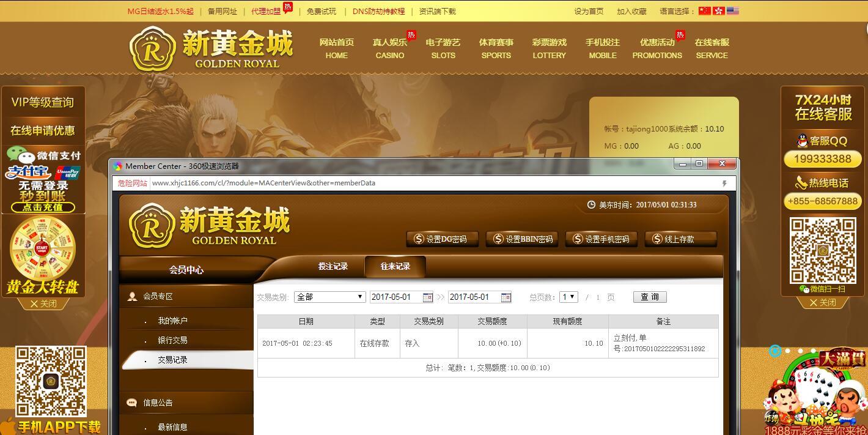Click the 免费试玩 top link

(x=322, y=11)
